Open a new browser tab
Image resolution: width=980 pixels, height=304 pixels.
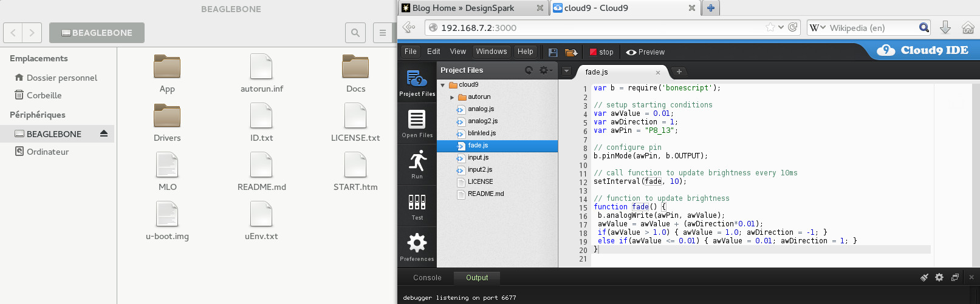pyautogui.click(x=710, y=8)
